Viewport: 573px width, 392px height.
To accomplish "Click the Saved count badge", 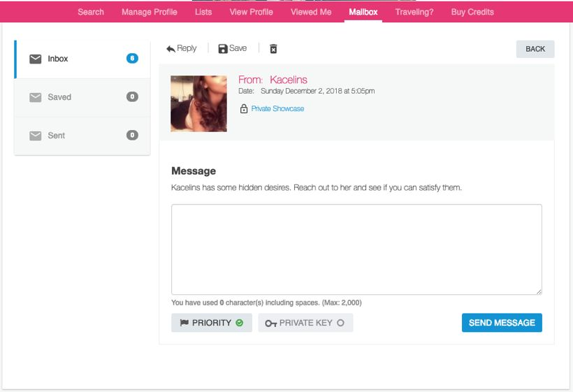I will pyautogui.click(x=132, y=96).
